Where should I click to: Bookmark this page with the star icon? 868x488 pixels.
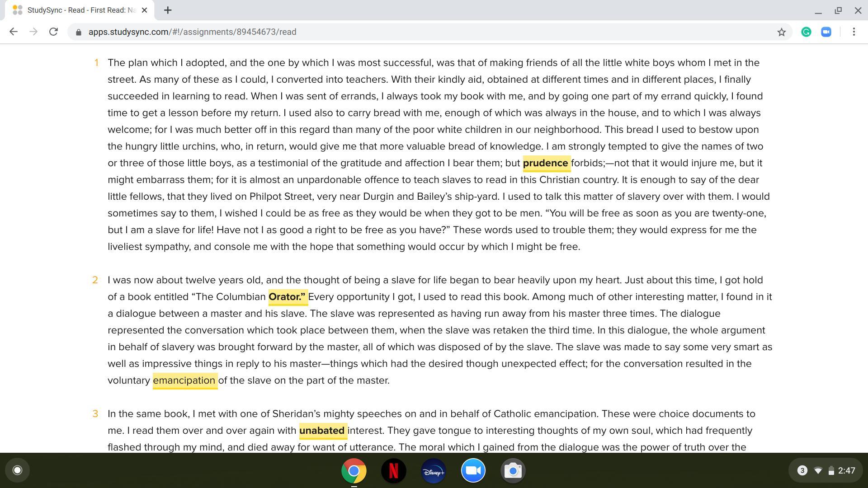(x=781, y=32)
